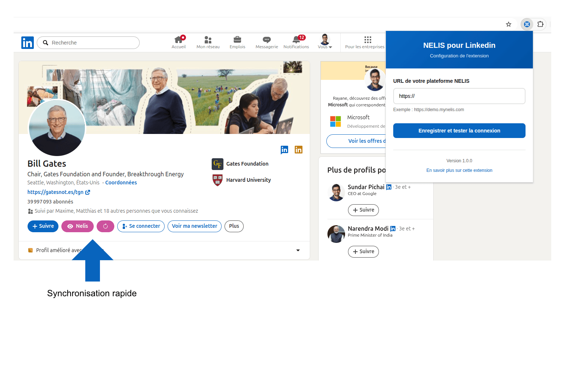Click Microsoft company name in ad

pyautogui.click(x=358, y=117)
